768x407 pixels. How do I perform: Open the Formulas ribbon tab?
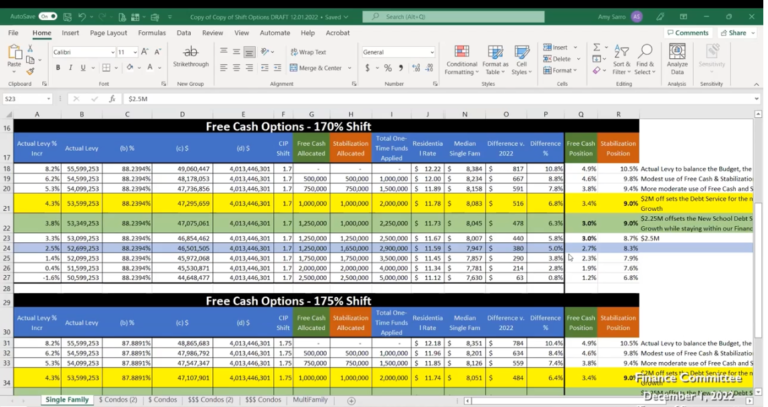tap(152, 33)
